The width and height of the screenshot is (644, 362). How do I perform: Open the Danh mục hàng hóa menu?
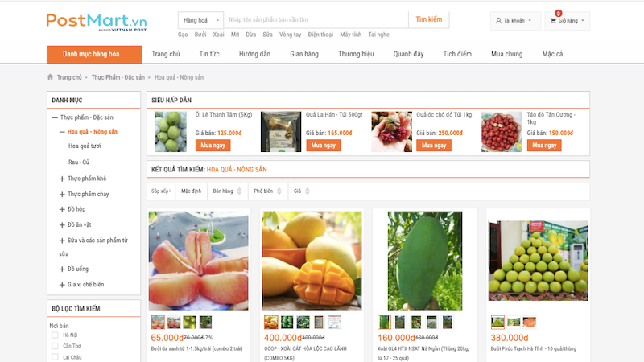coord(94,54)
